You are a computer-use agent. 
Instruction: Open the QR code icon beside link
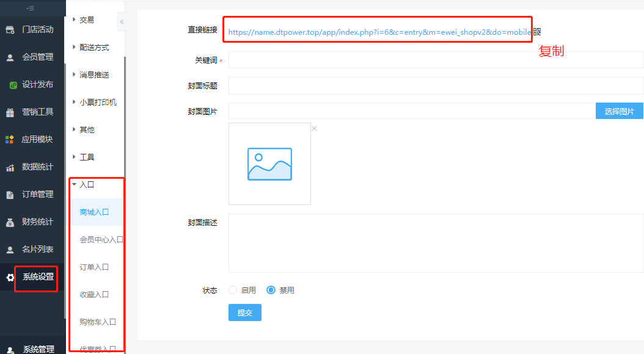pyautogui.click(x=537, y=32)
